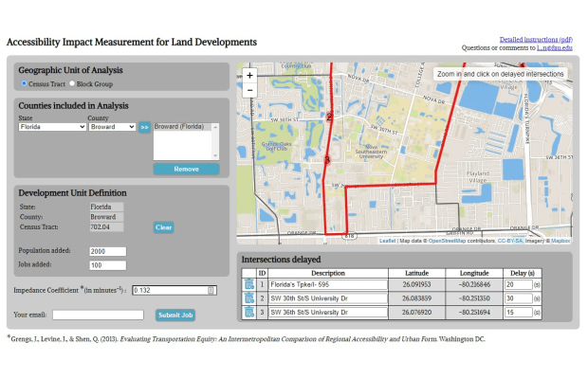The image size is (588, 379).
Task: Click the Remove button
Action: tap(187, 170)
